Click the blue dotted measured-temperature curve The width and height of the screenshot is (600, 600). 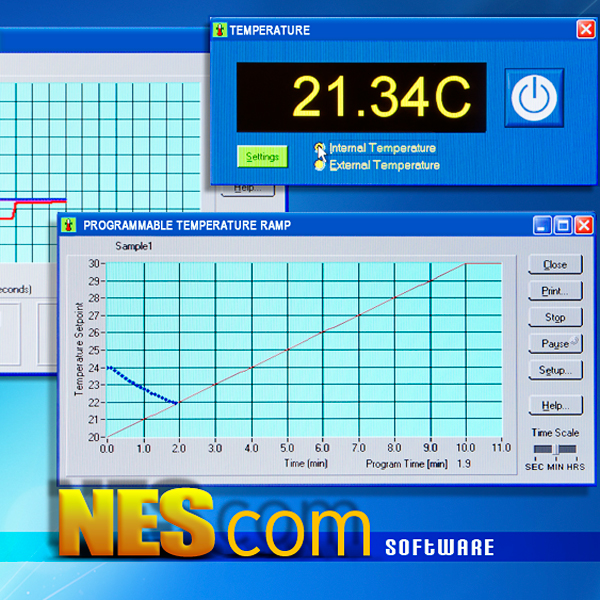[x=141, y=386]
